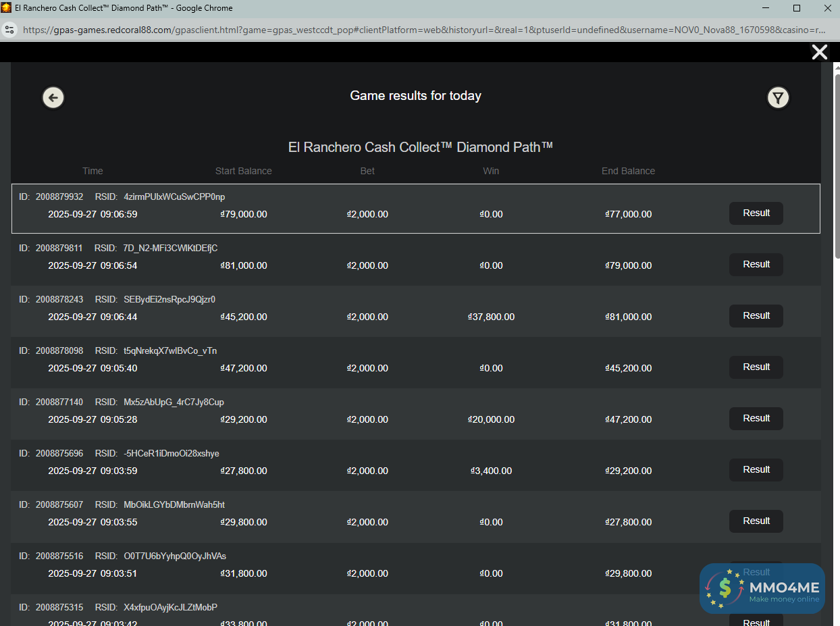The image size is (840, 626).
Task: Open Result for game ID 2008879932
Action: [756, 213]
